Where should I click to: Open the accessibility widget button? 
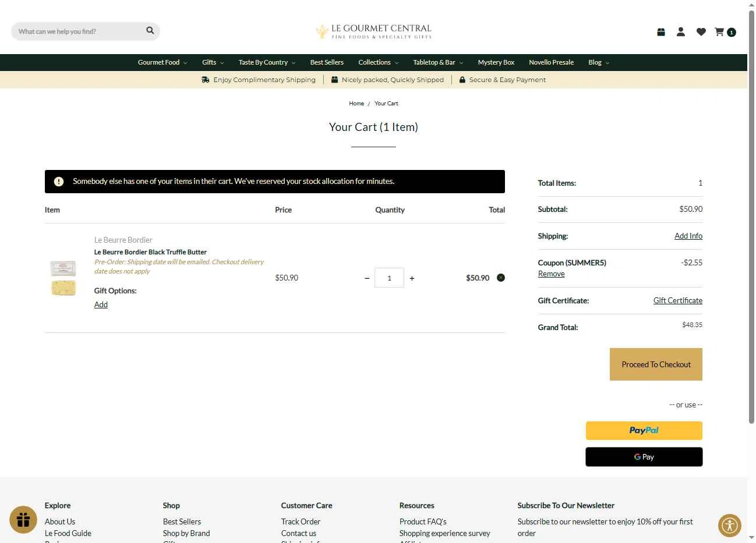[x=729, y=526]
